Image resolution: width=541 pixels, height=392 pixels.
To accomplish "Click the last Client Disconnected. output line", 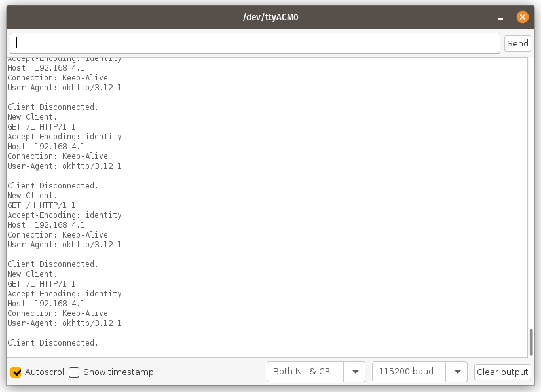I will click(52, 343).
